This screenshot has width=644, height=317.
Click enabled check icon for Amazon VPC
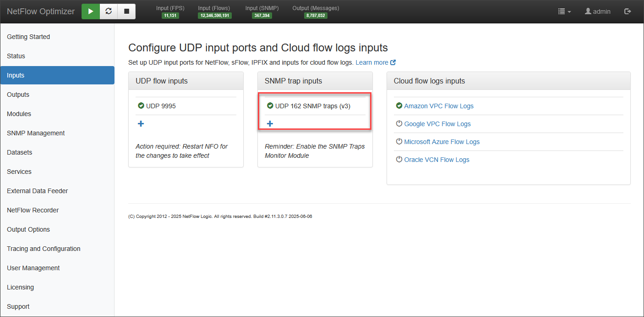[x=399, y=106]
